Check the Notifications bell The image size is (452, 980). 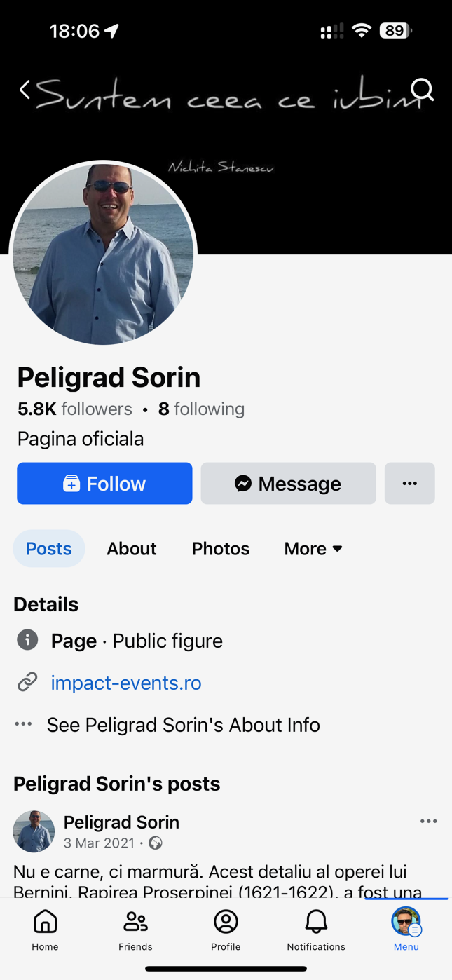pos(316,930)
